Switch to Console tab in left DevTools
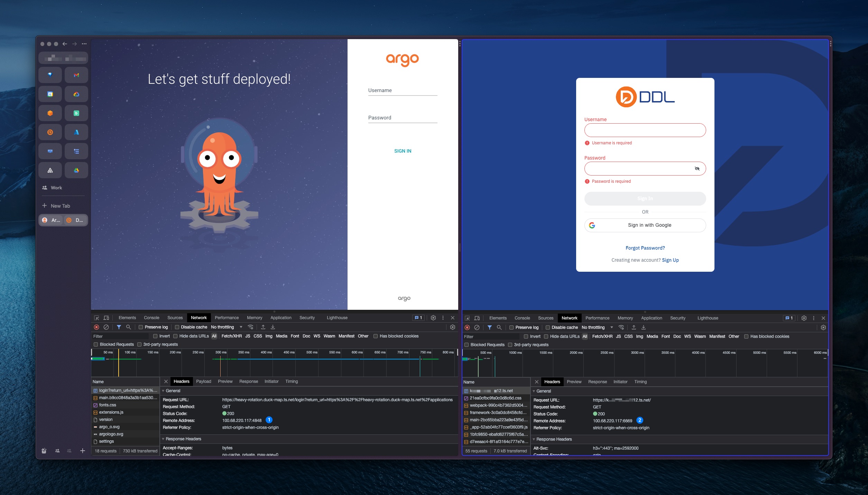This screenshot has width=868, height=495. click(x=151, y=318)
